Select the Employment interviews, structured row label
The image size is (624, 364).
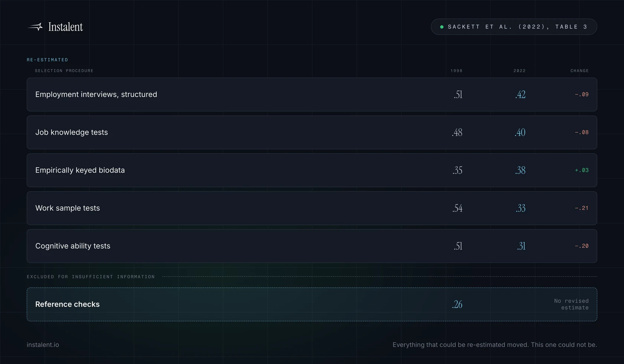(96, 94)
